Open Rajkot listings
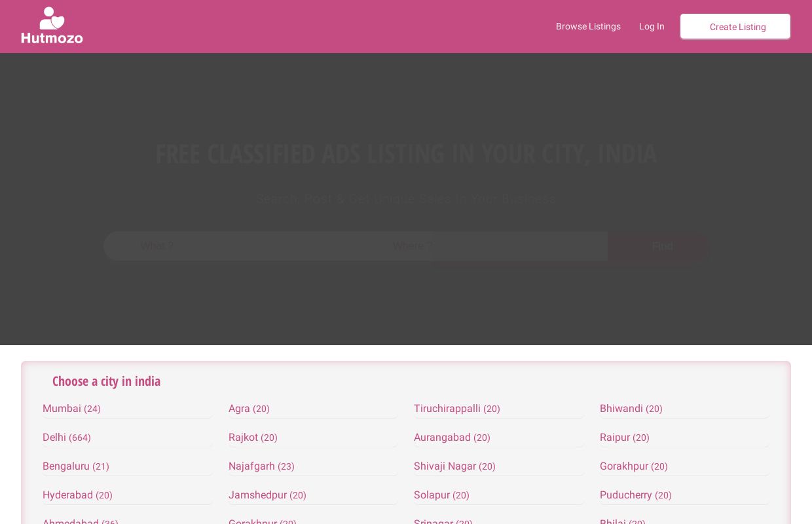The image size is (812, 524). 244,437
